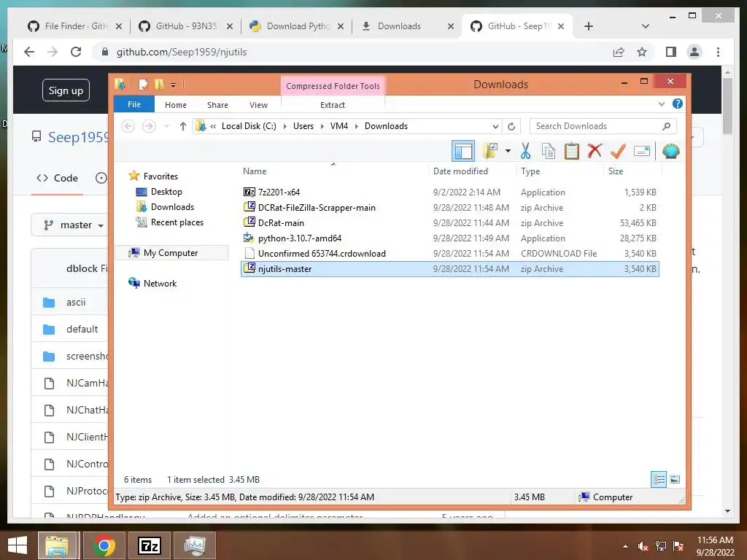The image size is (747, 560).
Task: Bookmark this page with star icon
Action: click(642, 52)
